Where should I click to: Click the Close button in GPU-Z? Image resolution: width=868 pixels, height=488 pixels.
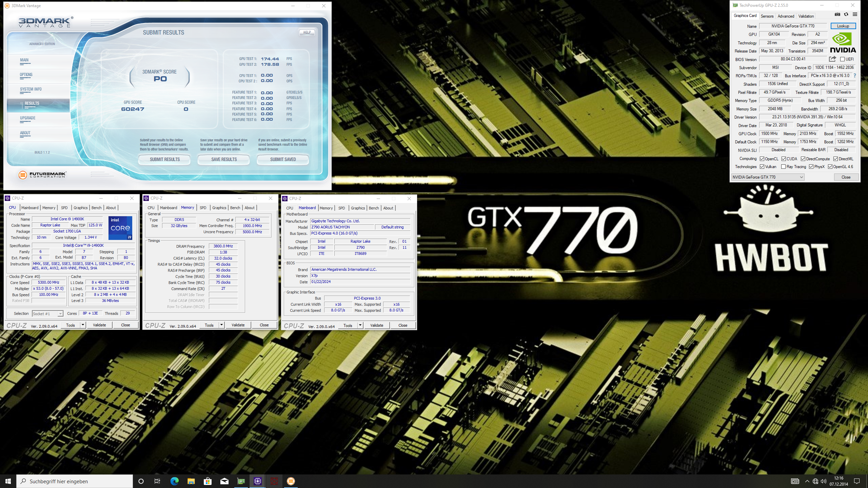pos(846,177)
